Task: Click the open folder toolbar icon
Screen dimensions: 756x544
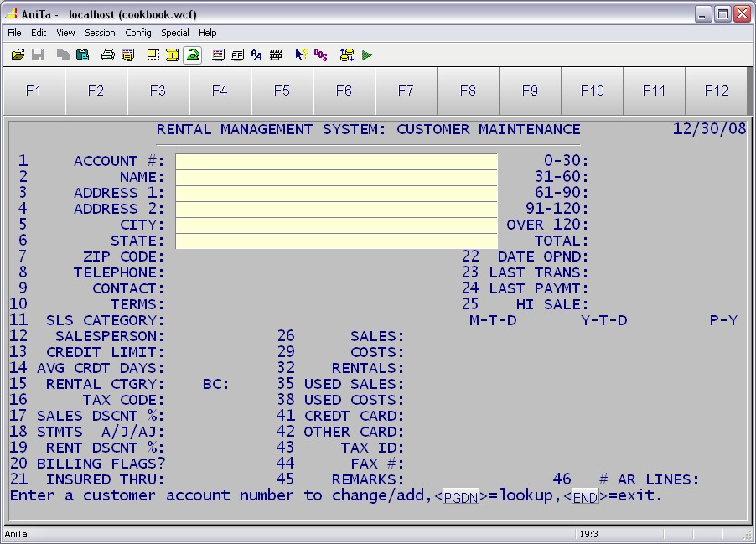Action: tap(18, 55)
